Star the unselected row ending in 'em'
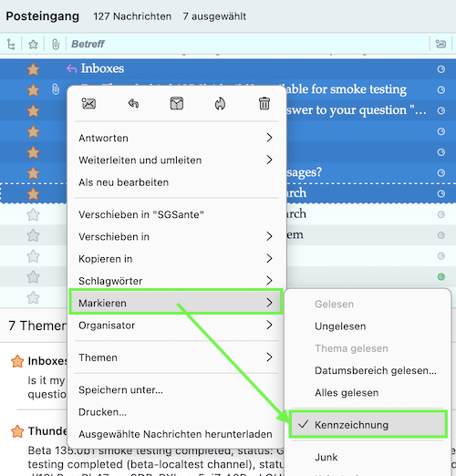The width and height of the screenshot is (456, 476). click(x=33, y=235)
